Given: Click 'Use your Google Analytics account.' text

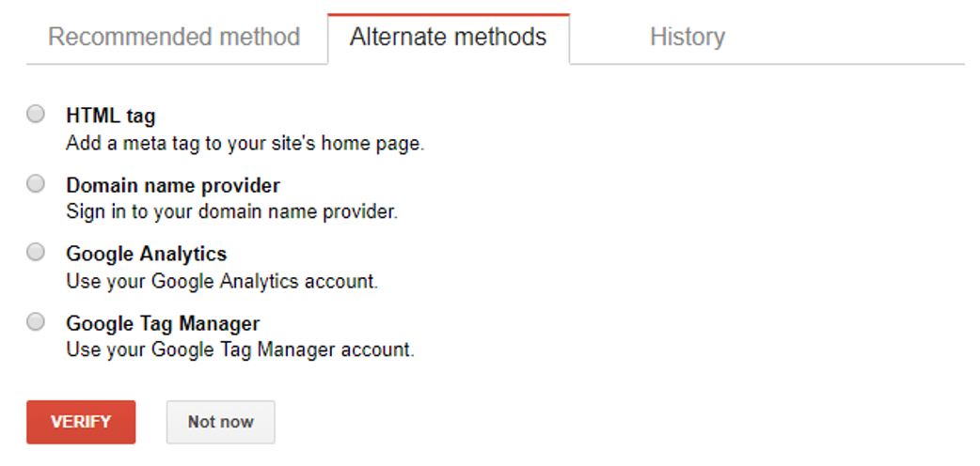Looking at the screenshot, I should 222,281.
